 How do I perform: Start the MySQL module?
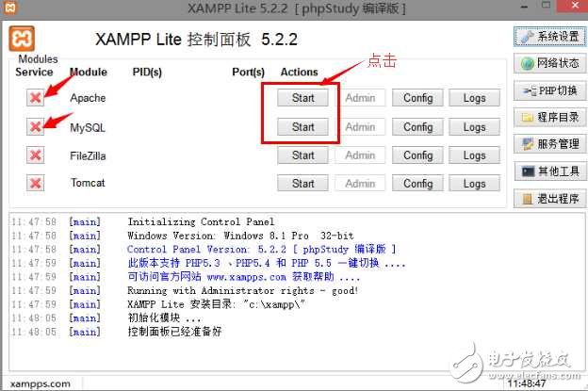coord(302,127)
